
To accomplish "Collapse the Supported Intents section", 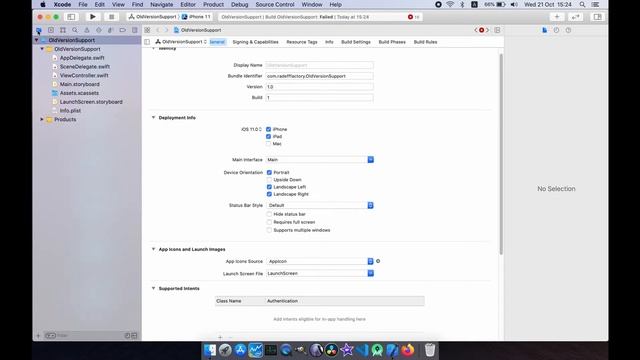I will tap(153, 288).
